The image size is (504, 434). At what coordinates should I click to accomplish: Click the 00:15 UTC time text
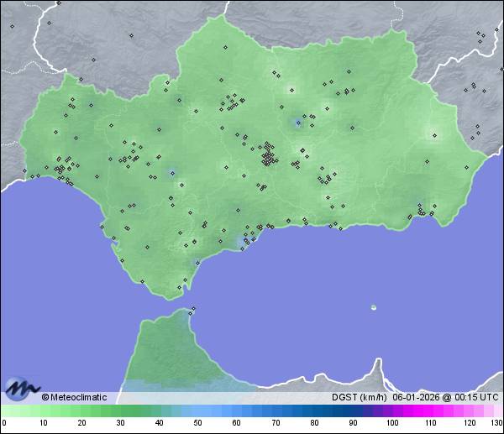pos(475,397)
